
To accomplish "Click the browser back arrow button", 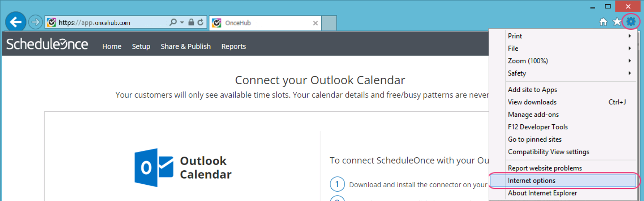I will coord(16,22).
